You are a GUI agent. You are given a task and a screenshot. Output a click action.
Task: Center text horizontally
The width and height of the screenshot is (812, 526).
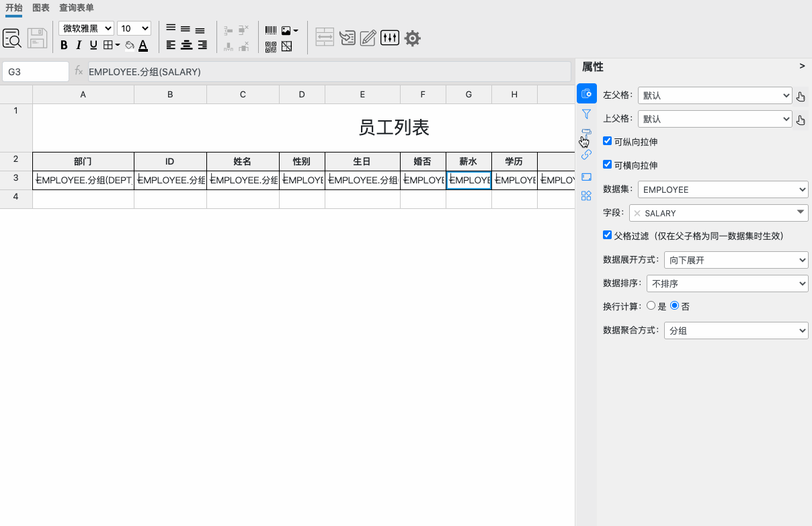pyautogui.click(x=186, y=46)
